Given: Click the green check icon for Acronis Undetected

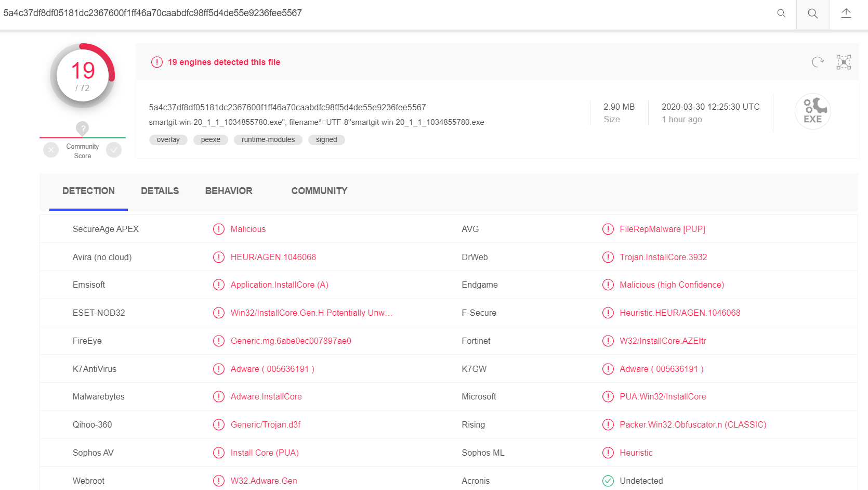Looking at the screenshot, I should tap(608, 481).
